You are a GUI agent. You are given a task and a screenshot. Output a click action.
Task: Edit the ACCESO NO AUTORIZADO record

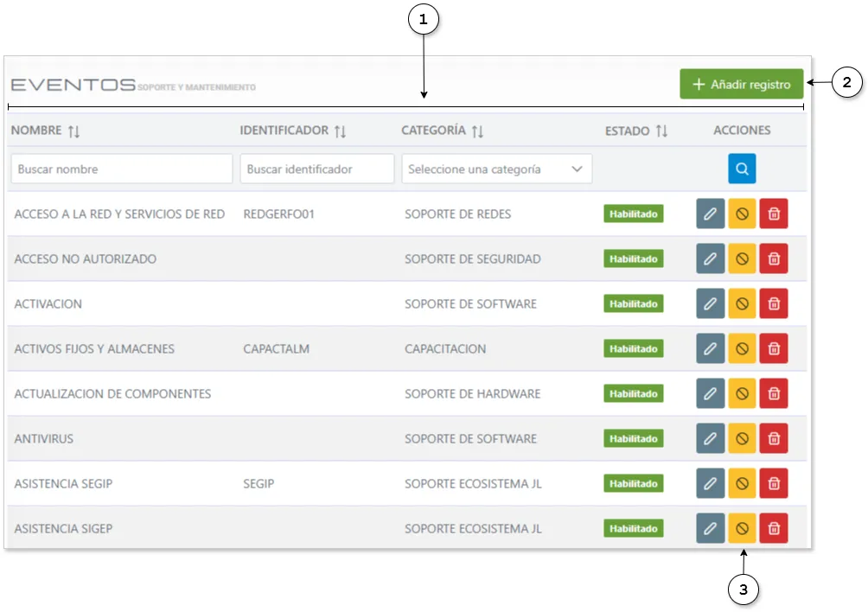[710, 258]
